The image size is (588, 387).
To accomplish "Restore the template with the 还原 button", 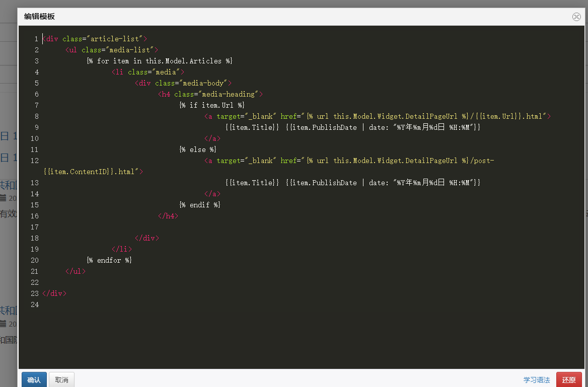I will tap(569, 379).
